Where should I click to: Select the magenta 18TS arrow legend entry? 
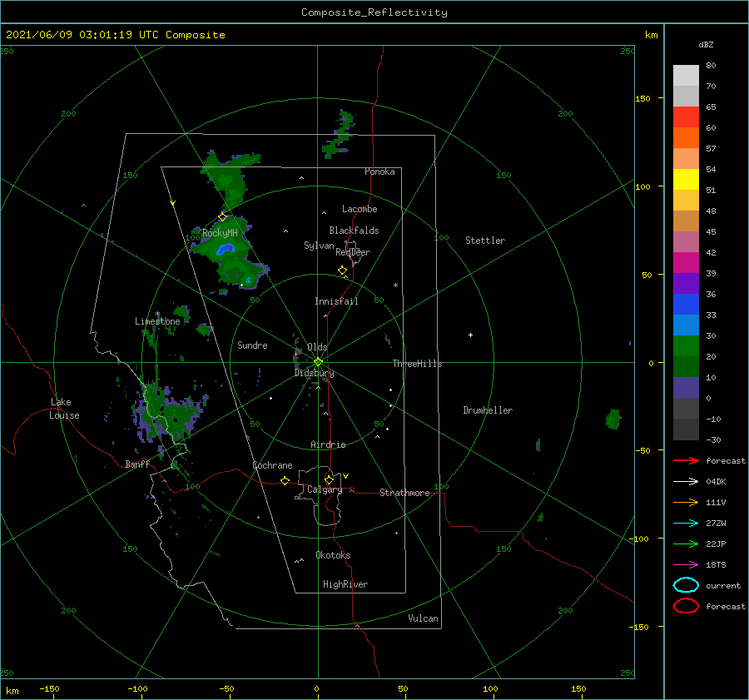tap(686, 565)
